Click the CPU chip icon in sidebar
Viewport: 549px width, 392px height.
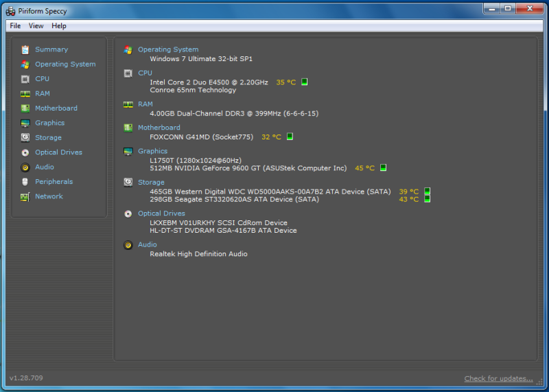coord(25,79)
